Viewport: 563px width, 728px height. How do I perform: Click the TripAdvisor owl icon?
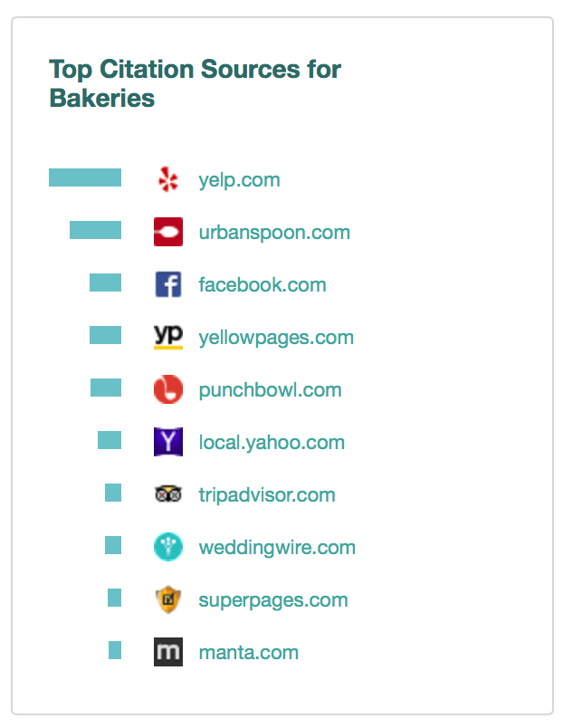pos(168,494)
